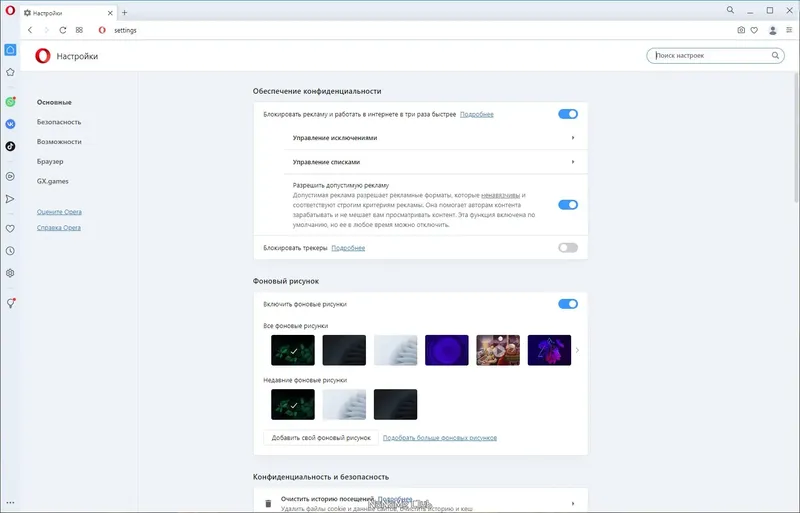Select the dark wallpaper in all wallpapers
Image resolution: width=800 pixels, height=513 pixels.
coord(344,350)
